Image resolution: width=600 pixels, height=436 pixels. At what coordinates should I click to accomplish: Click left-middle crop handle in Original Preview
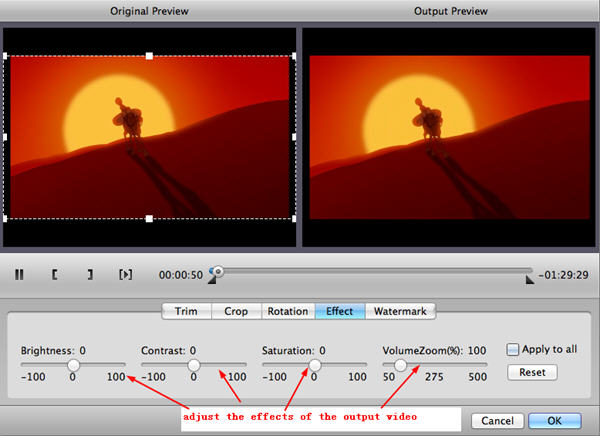point(5,137)
